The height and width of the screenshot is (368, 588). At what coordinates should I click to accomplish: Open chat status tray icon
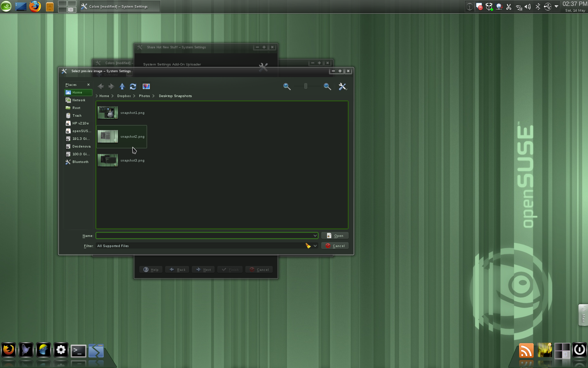pos(479,6)
